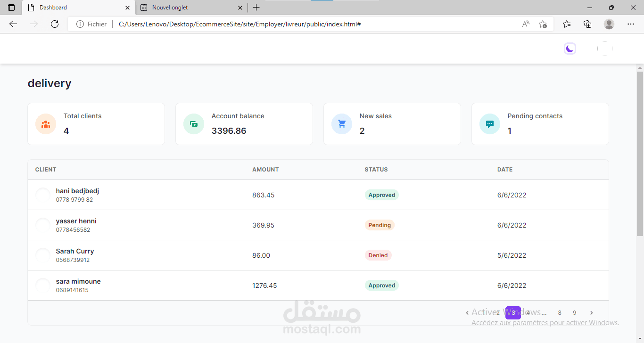Switch to the Nouvel onglet browser tab
Viewport: 644px width, 343px height.
pos(191,8)
